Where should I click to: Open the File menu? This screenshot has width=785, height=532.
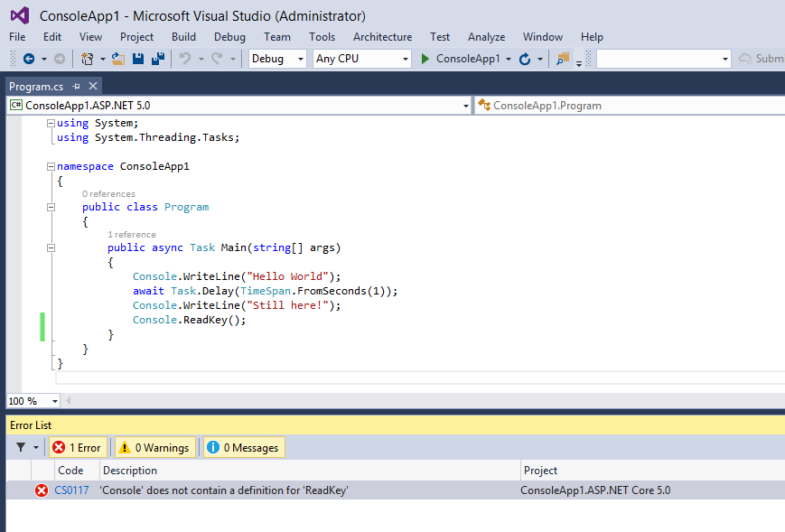coord(17,37)
